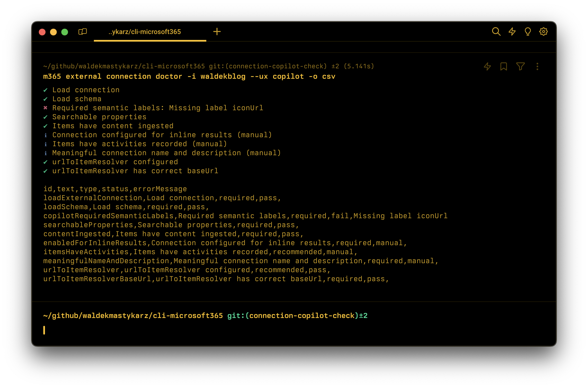The height and width of the screenshot is (388, 588).
Task: Open the settings gear icon
Action: (543, 32)
